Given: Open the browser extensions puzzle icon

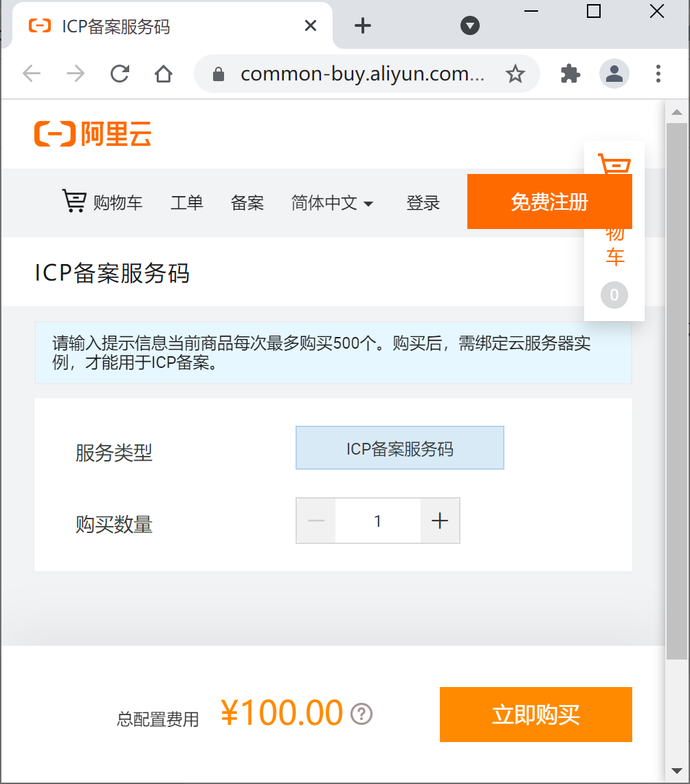Looking at the screenshot, I should pos(570,74).
